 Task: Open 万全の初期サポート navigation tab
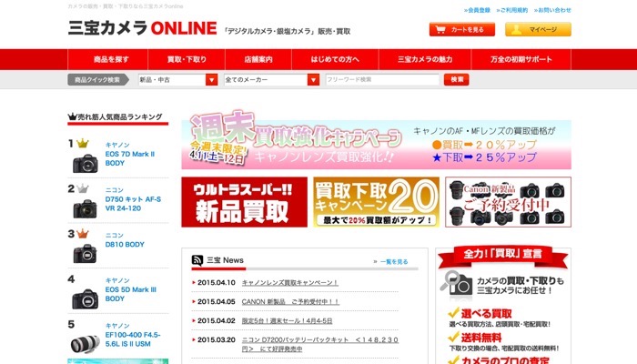pos(521,59)
